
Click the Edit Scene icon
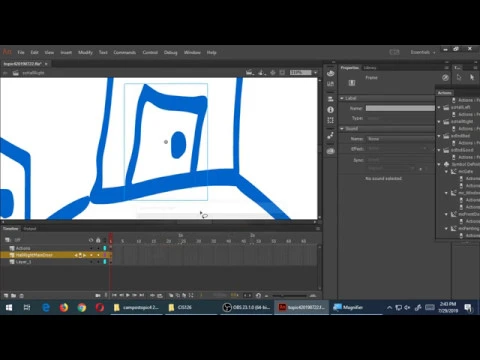(x=250, y=72)
